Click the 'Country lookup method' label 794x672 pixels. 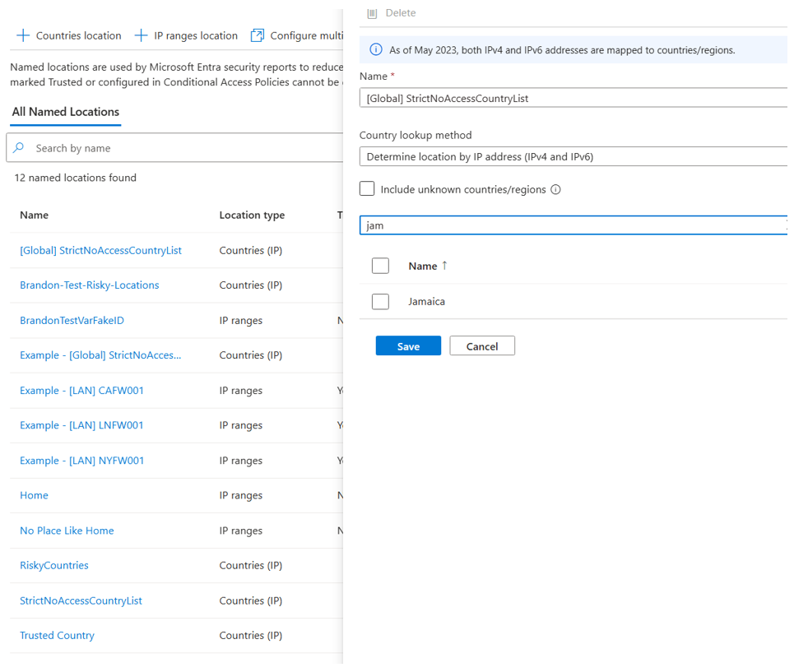416,135
